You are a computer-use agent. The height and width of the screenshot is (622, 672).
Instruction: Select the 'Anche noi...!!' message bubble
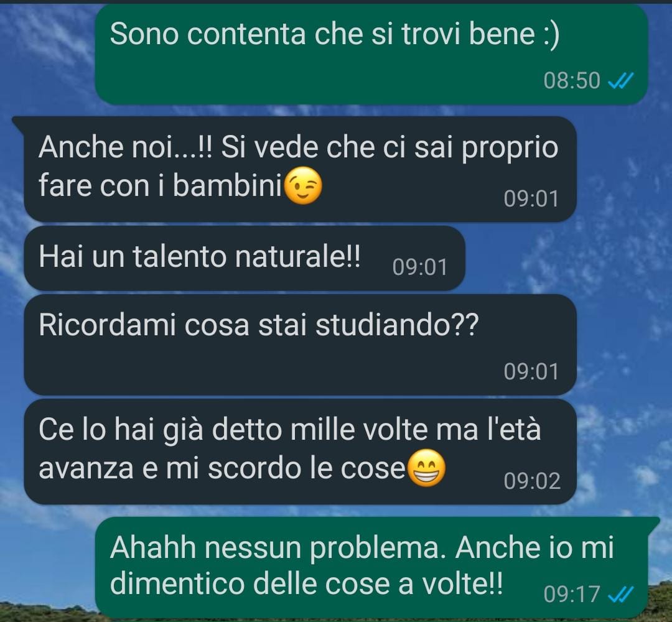coord(300,169)
